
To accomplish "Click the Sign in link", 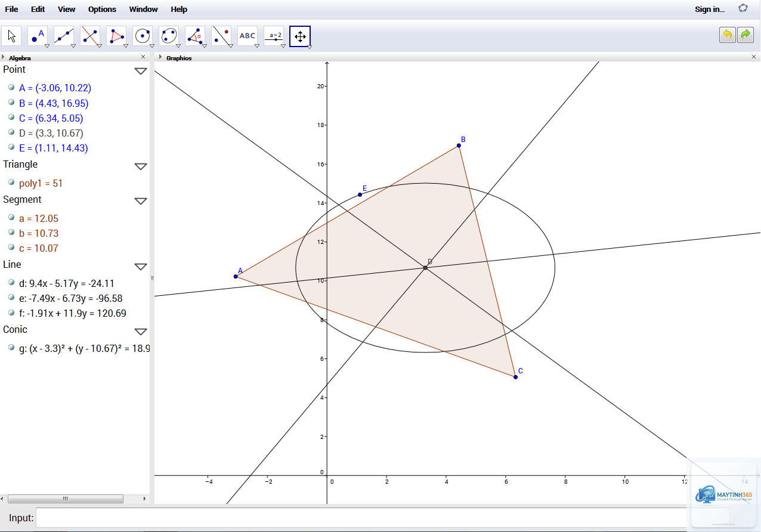I will click(x=710, y=9).
